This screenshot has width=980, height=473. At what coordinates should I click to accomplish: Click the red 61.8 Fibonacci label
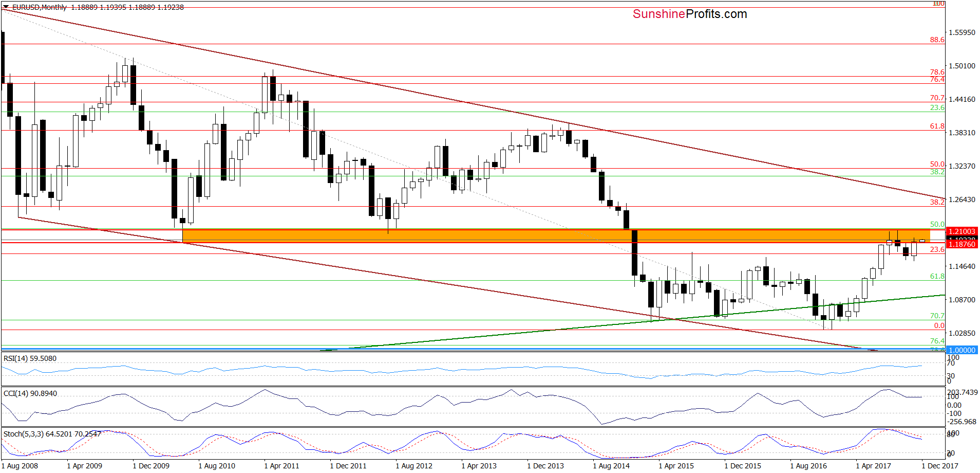click(937, 126)
